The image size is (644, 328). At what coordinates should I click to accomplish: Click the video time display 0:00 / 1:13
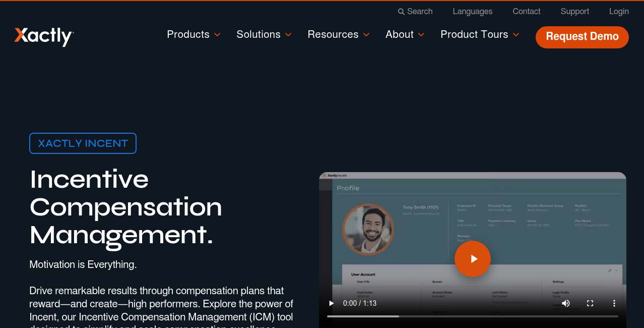pos(360,303)
